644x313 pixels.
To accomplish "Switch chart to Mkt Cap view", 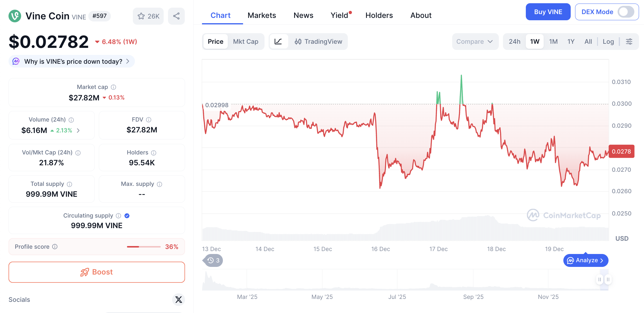I will pos(245,42).
